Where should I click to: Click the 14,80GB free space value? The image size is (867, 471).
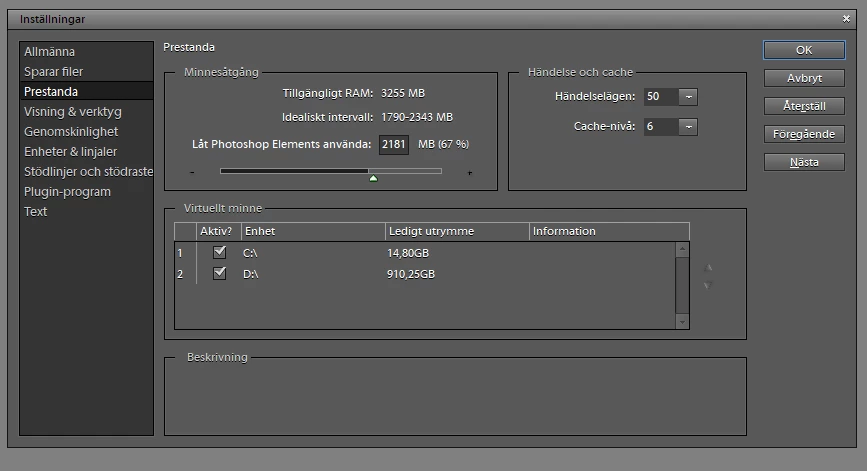point(408,253)
